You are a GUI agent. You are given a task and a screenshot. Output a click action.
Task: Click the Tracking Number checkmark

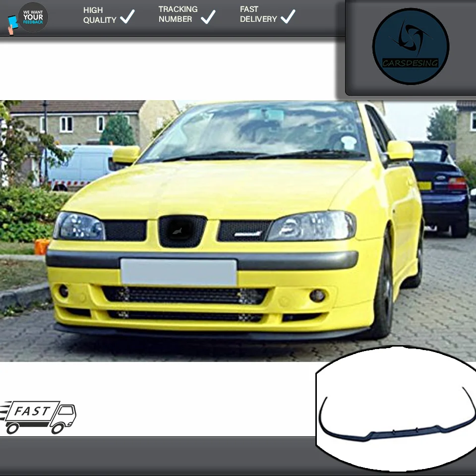coord(208,16)
